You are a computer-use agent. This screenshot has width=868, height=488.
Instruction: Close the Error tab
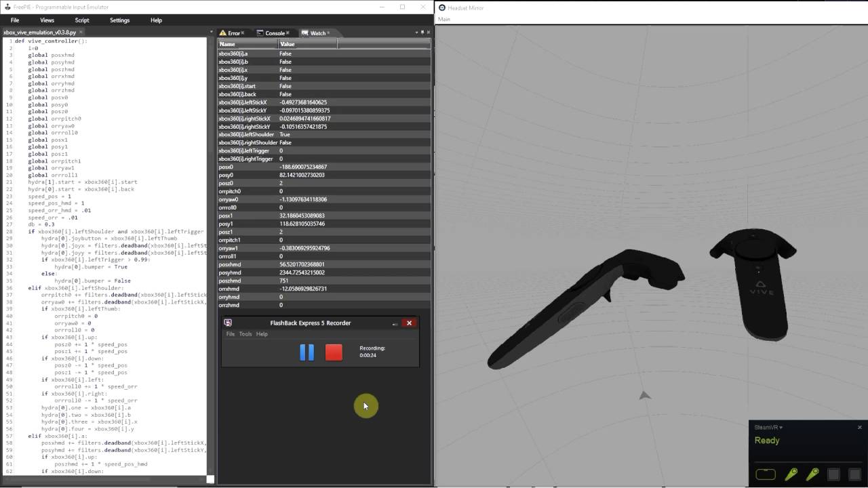(x=243, y=33)
